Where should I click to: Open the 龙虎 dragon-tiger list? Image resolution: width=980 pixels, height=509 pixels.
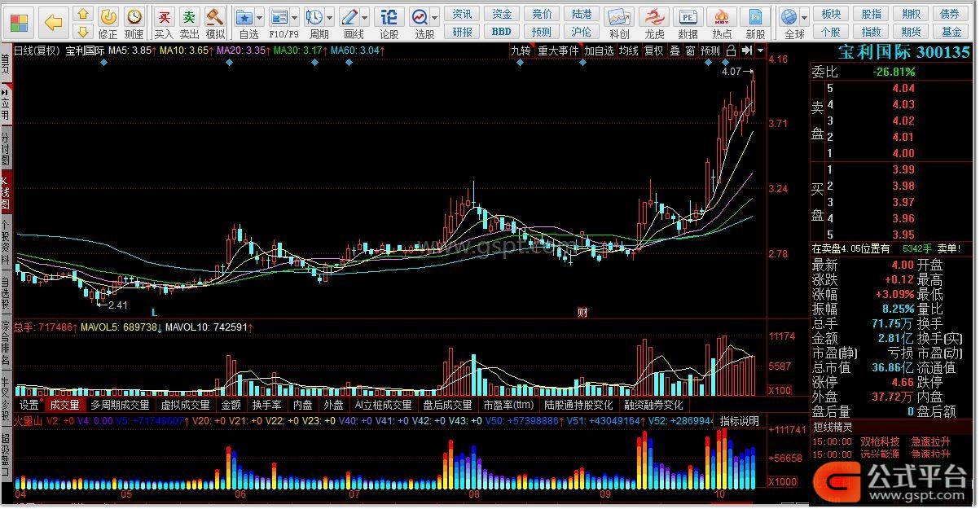click(653, 23)
